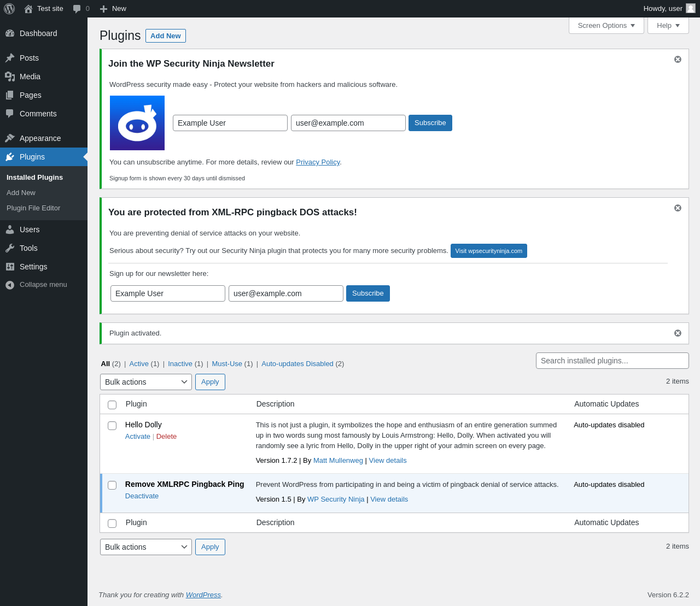The image size is (700, 606).
Task: Open WP Security Ninja author link
Action: coord(336,499)
